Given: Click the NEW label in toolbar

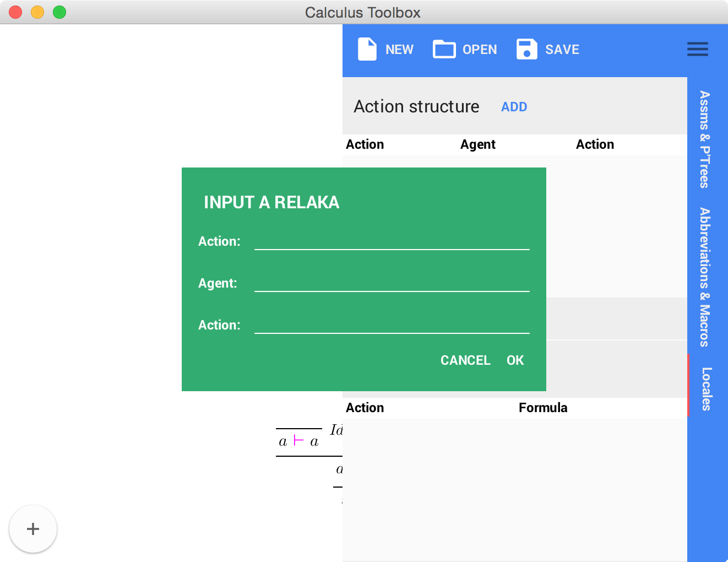Looking at the screenshot, I should (399, 50).
